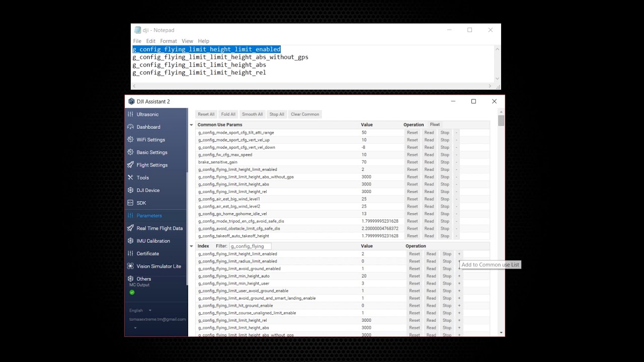The image size is (644, 362).
Task: Open the Ultrasonic sidebar icon
Action: coord(131,114)
